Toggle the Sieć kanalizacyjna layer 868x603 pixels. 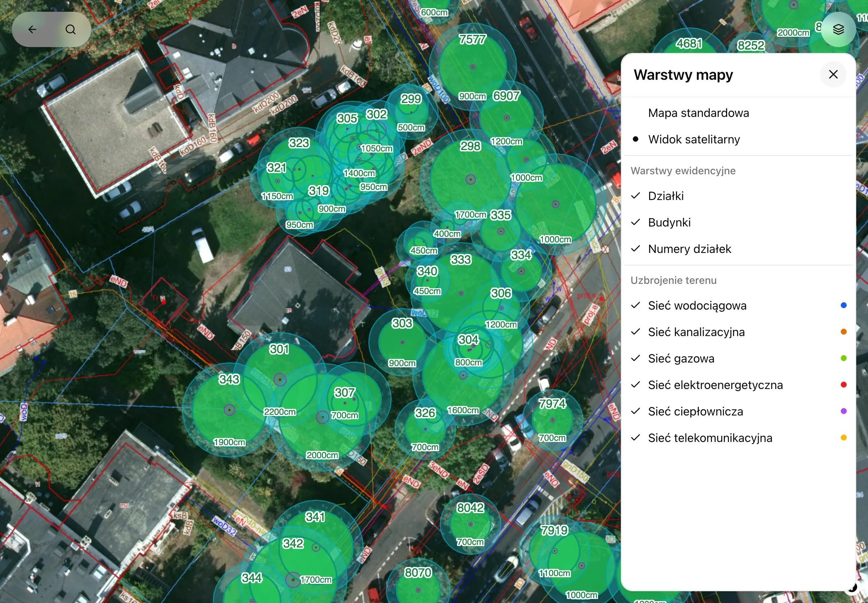point(739,332)
